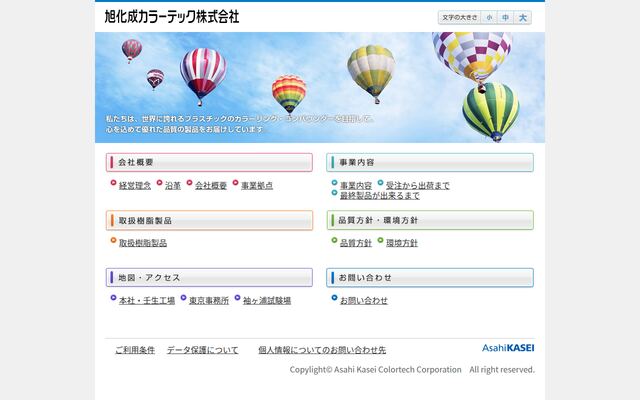Open the 会社概要 section header
This screenshot has width=640, height=400.
point(209,162)
